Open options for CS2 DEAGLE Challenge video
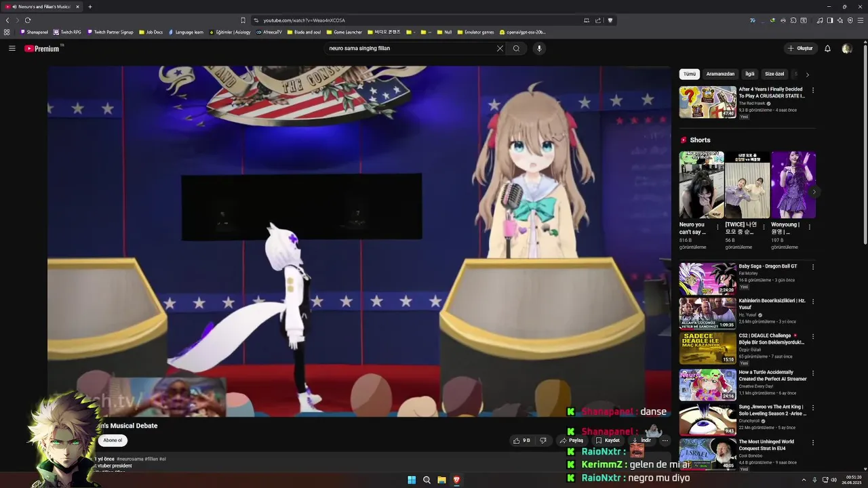Screen dimensions: 868x488 coord(813,336)
